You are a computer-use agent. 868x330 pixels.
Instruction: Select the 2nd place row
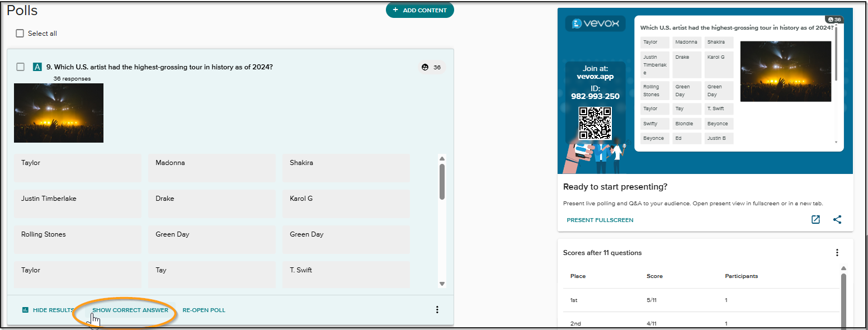tap(701, 322)
